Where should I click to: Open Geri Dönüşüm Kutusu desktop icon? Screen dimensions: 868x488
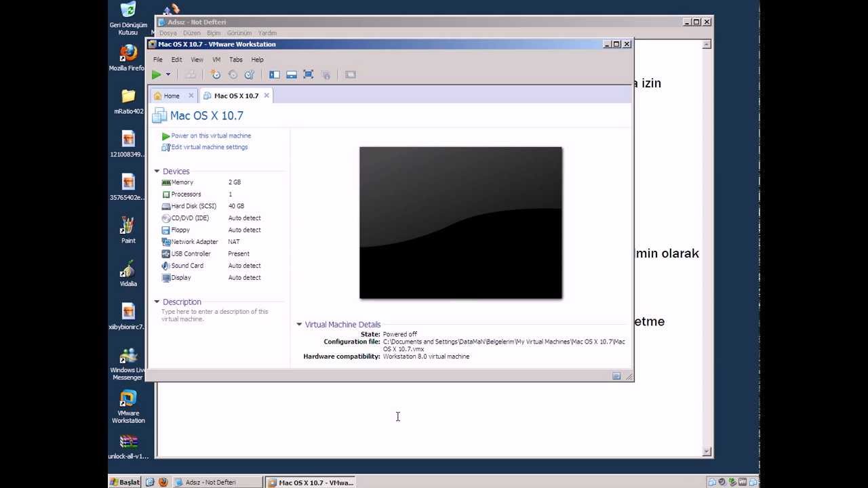pyautogui.click(x=128, y=18)
